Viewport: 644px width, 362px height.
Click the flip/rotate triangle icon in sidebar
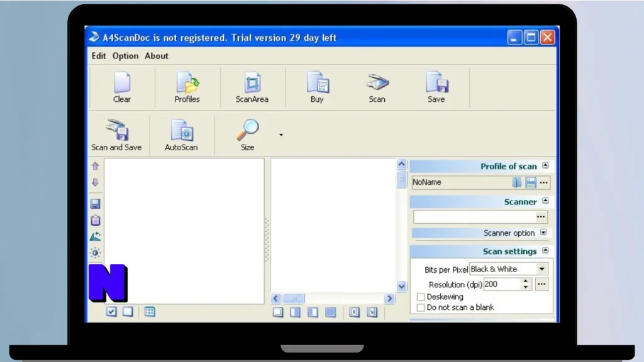(96, 236)
